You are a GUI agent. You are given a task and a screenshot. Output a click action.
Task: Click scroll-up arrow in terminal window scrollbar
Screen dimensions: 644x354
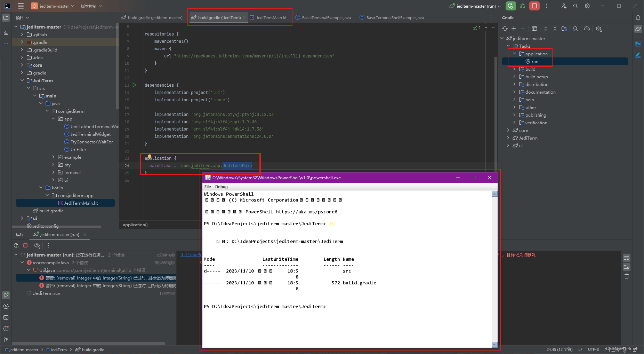(x=494, y=194)
